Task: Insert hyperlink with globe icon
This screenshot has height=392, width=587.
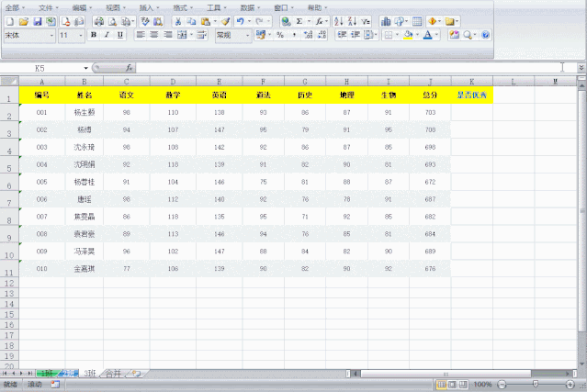Action: tap(286, 22)
